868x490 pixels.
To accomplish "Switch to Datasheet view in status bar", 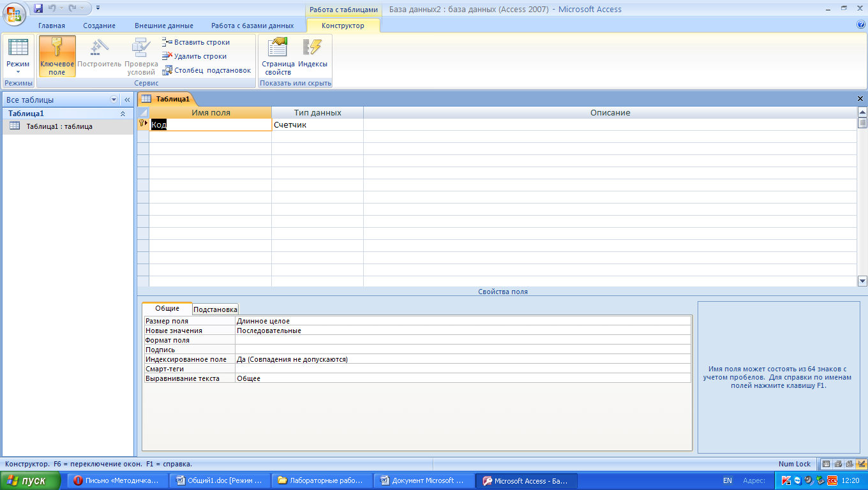I will tap(827, 464).
